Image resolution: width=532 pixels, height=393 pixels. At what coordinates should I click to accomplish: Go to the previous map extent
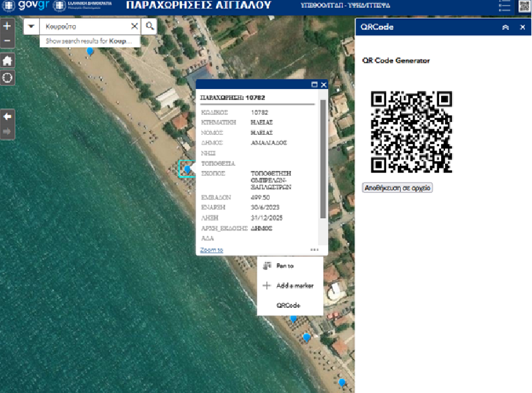[x=7, y=117]
